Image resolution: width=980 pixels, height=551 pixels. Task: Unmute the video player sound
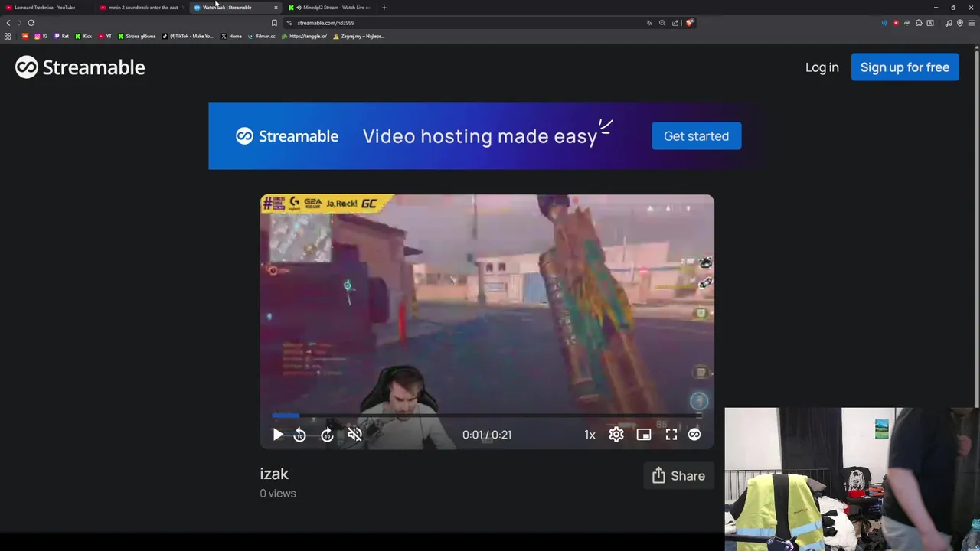[354, 435]
